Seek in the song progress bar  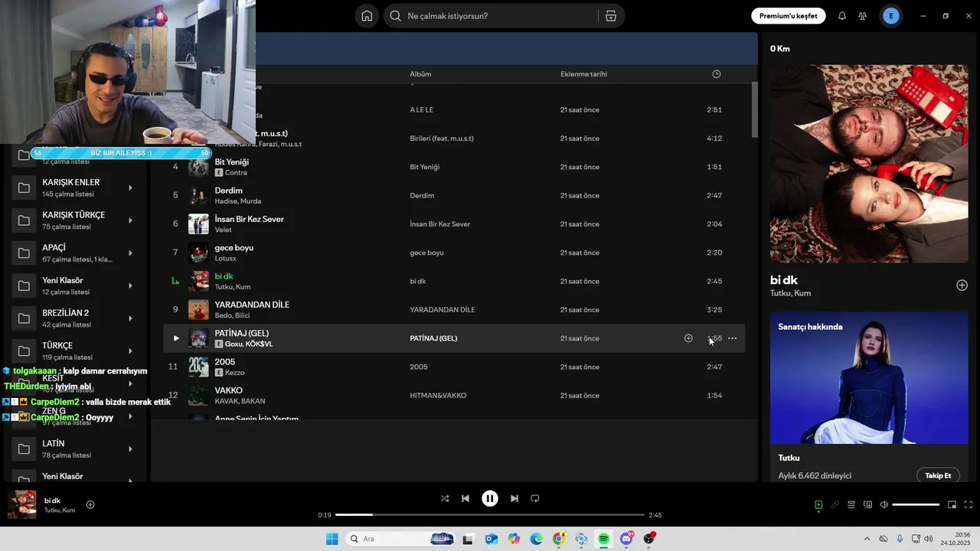click(x=490, y=515)
